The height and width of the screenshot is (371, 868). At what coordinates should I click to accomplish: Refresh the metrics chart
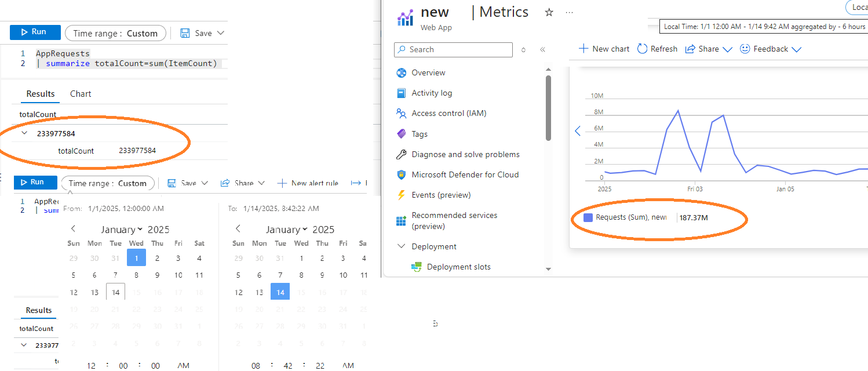tap(657, 49)
